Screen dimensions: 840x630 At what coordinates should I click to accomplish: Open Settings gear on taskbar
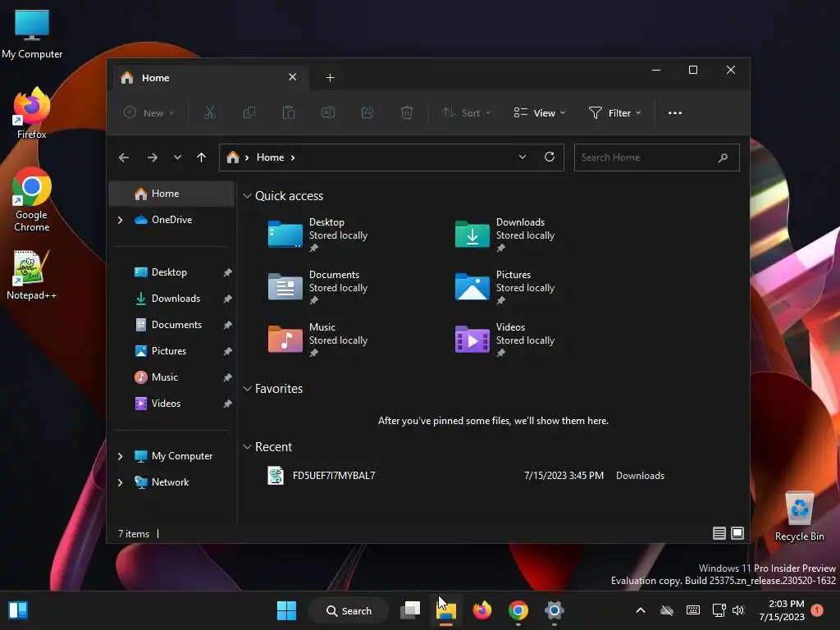[x=555, y=610]
